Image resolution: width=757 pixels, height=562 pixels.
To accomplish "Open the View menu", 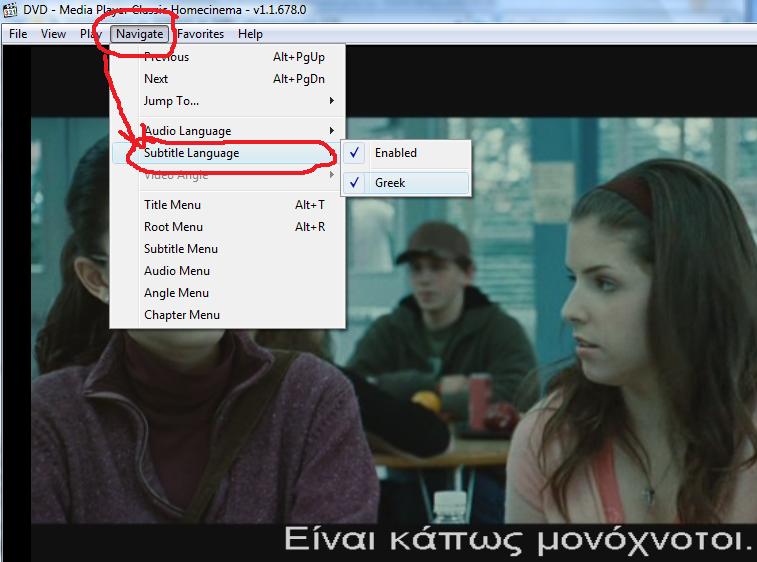I will pos(53,34).
